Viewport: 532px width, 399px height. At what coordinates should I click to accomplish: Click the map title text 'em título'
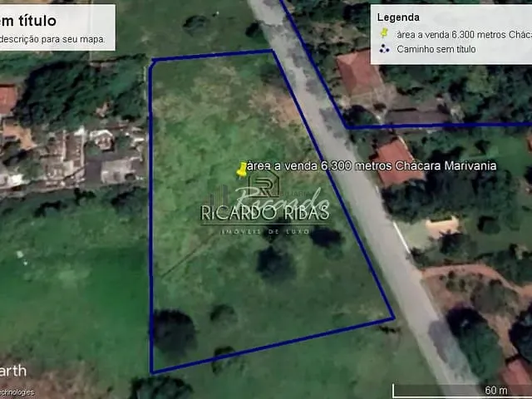[28, 21]
